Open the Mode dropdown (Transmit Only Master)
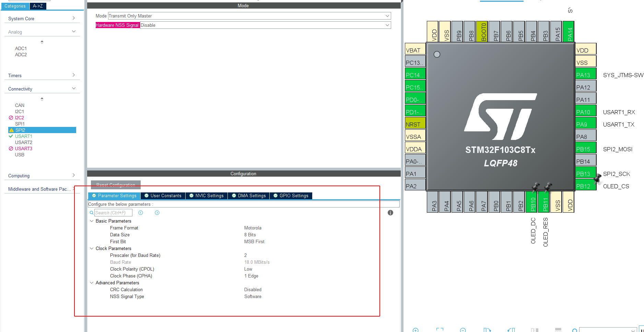Viewport: 644px width, 332px height. (249, 16)
